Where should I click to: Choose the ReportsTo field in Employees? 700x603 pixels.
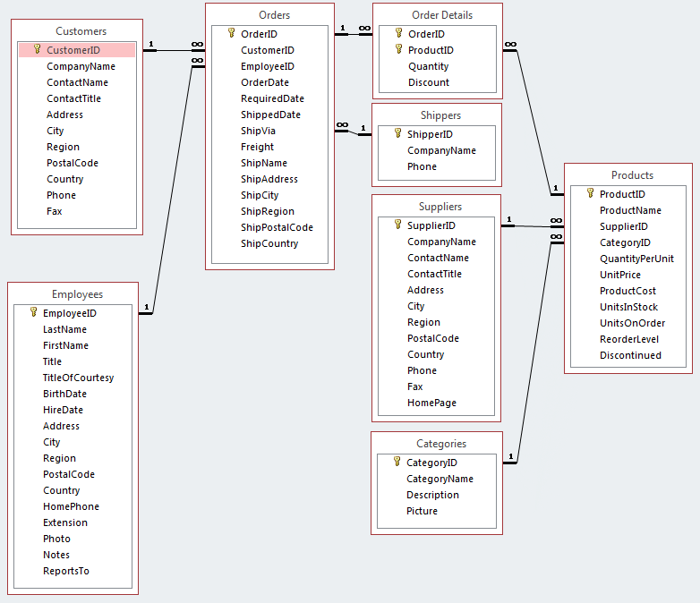pyautogui.click(x=66, y=571)
